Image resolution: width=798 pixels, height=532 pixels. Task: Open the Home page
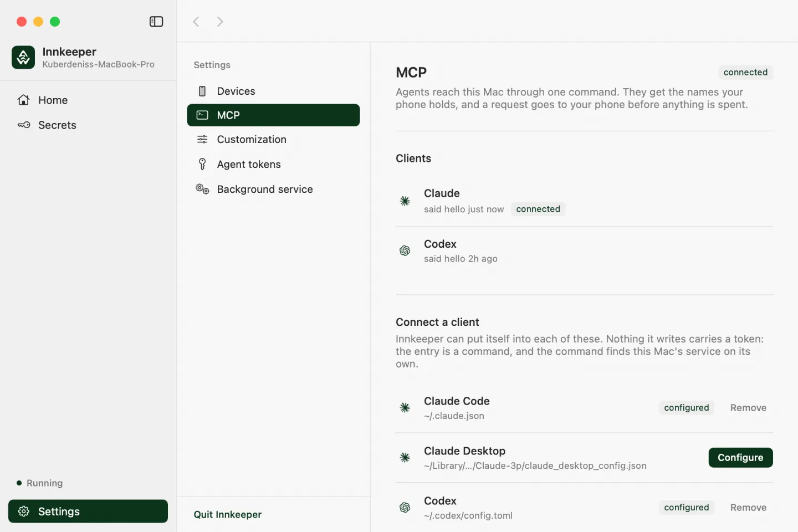pyautogui.click(x=88, y=100)
